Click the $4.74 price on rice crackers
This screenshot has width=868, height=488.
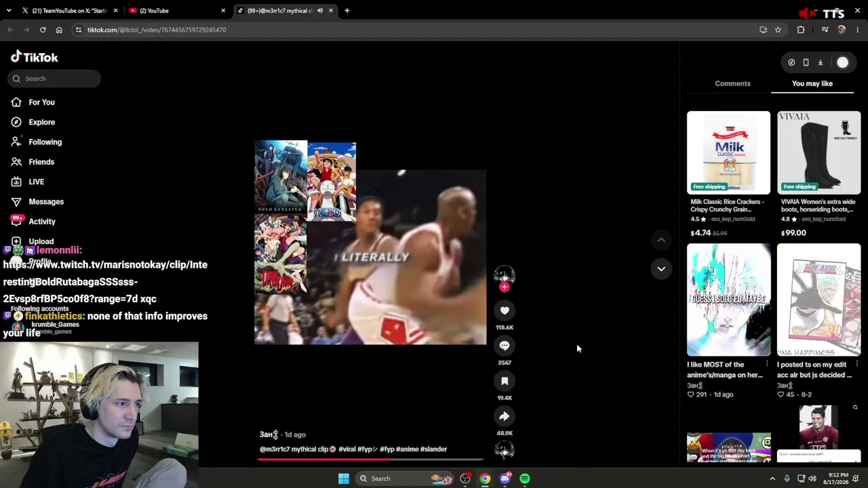[x=701, y=233]
